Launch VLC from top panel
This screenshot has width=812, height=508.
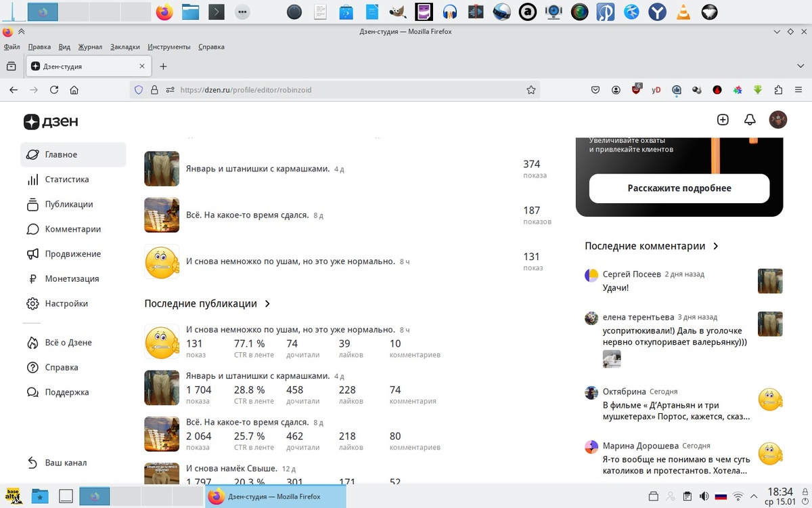coord(683,12)
